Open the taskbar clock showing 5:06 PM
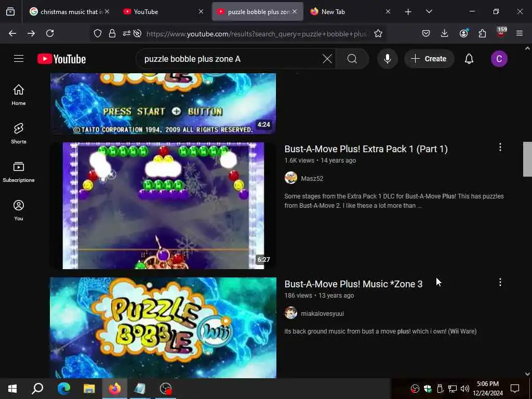This screenshot has height=399, width=532. coord(488,389)
